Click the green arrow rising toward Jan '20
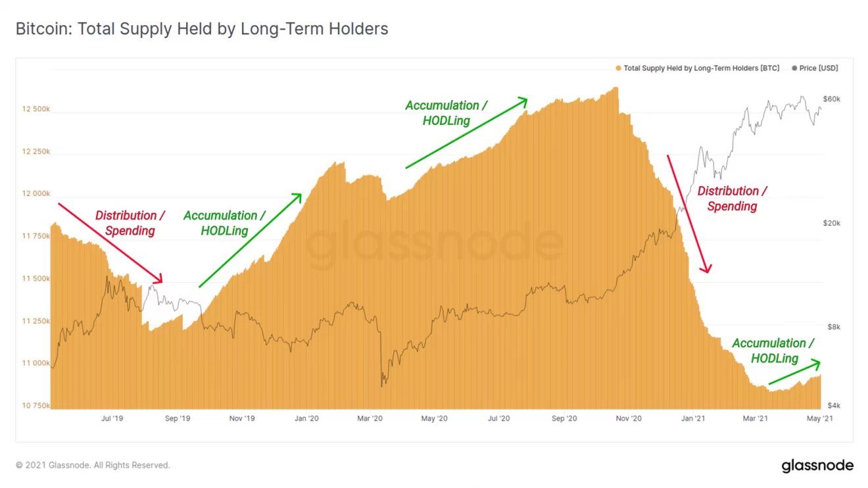 click(251, 240)
